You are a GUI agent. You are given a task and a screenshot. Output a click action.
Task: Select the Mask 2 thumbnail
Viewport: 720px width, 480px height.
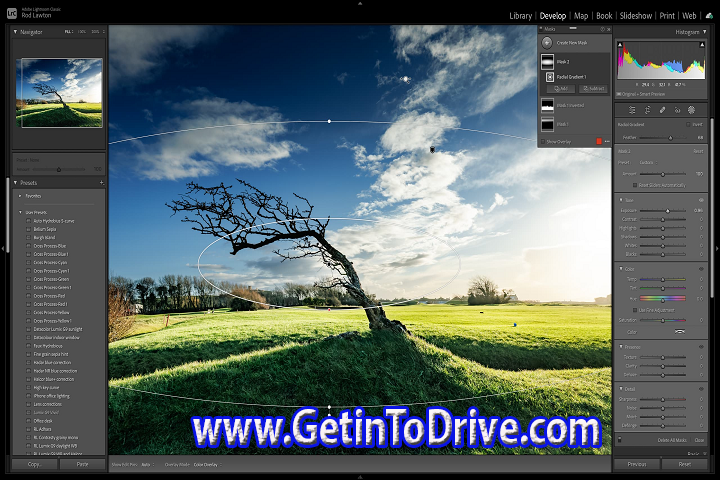point(547,61)
